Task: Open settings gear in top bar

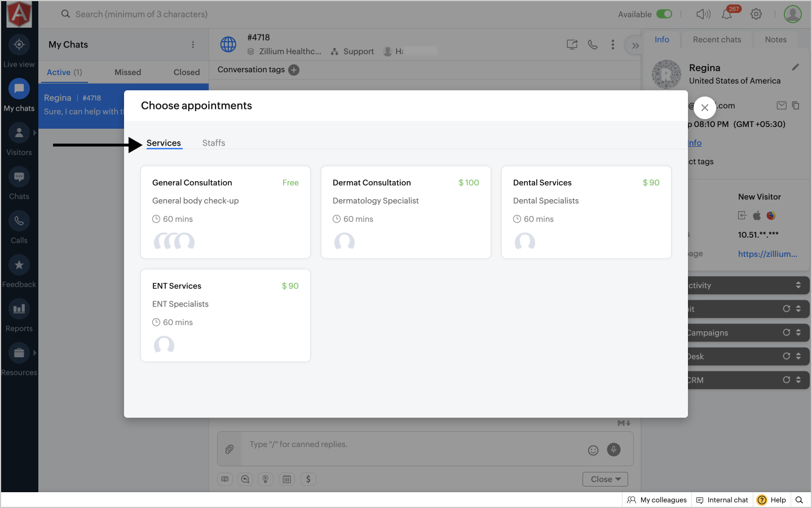Action: pos(756,14)
